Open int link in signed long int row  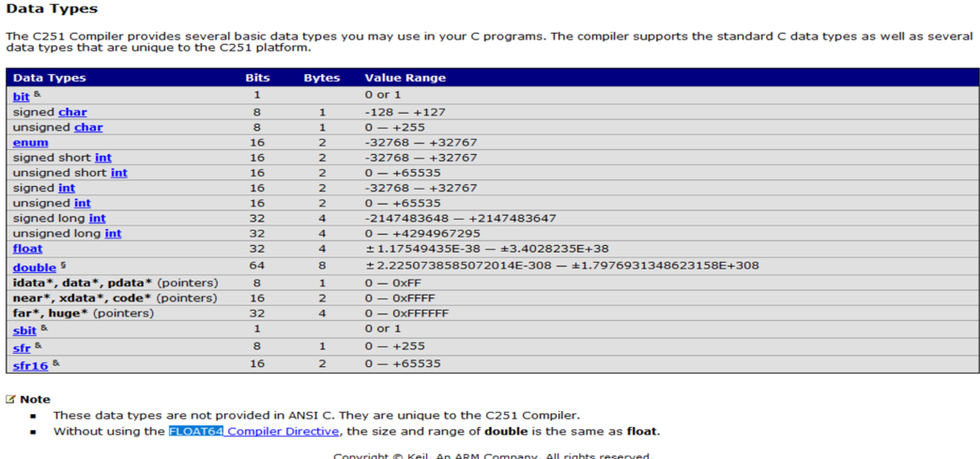click(97, 219)
